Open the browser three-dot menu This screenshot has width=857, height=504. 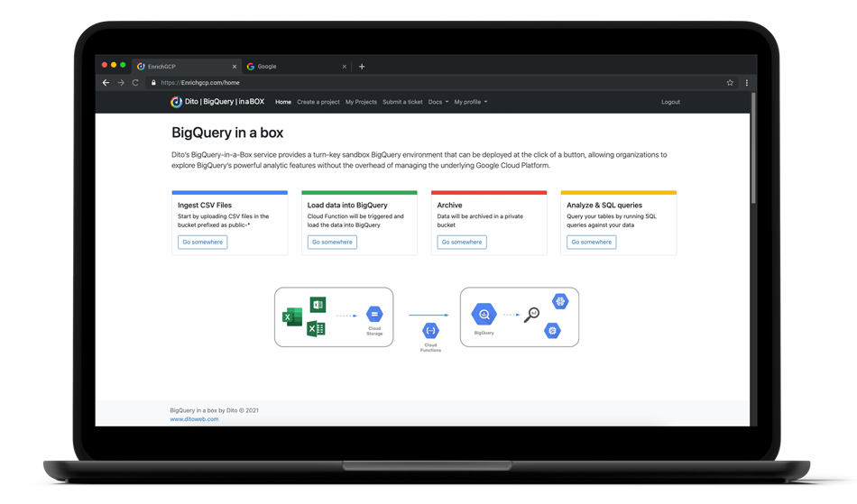click(747, 82)
